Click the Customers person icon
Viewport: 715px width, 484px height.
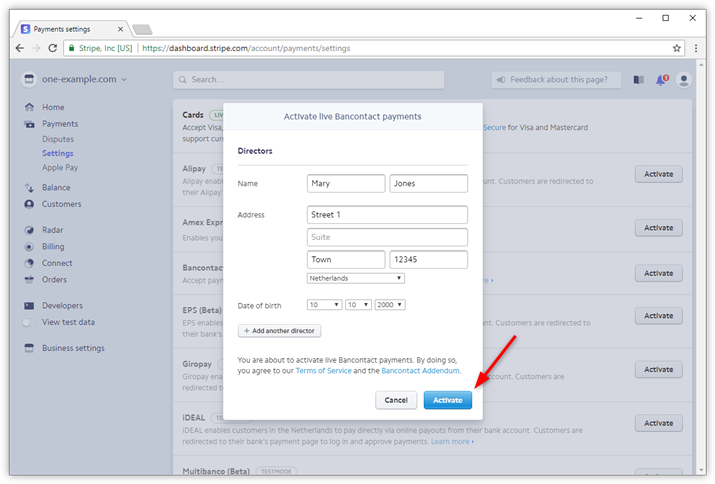pos(29,204)
